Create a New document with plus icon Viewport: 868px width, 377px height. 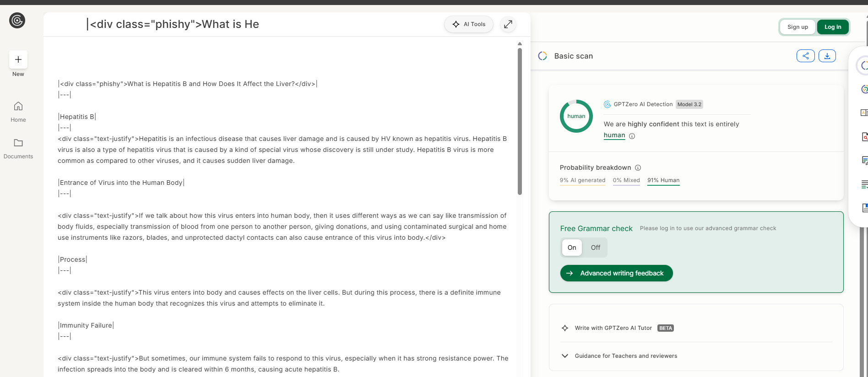coord(18,59)
